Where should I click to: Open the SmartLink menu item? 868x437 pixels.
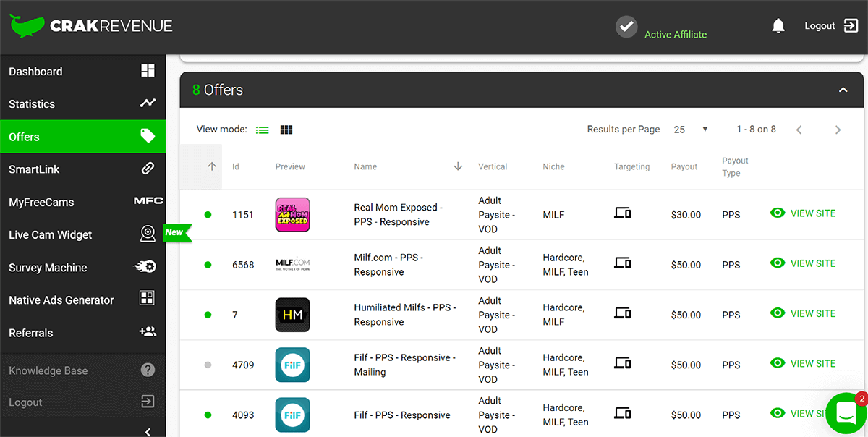[82, 169]
